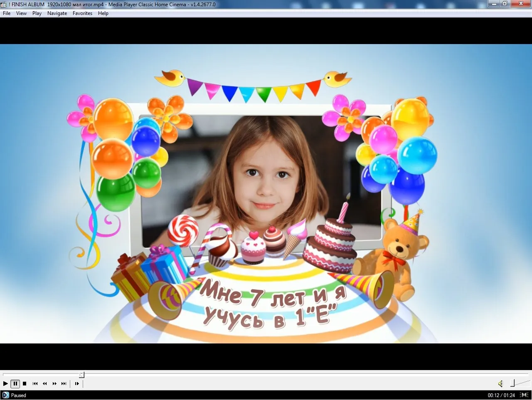Expand the Navigate menu
Screen dimensions: 532x400
(57, 13)
